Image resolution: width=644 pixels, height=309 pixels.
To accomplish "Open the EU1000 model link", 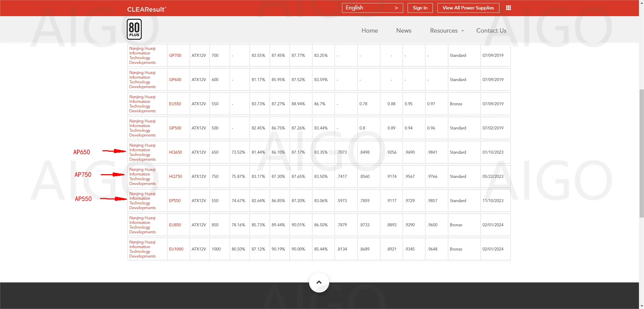I will click(176, 249).
